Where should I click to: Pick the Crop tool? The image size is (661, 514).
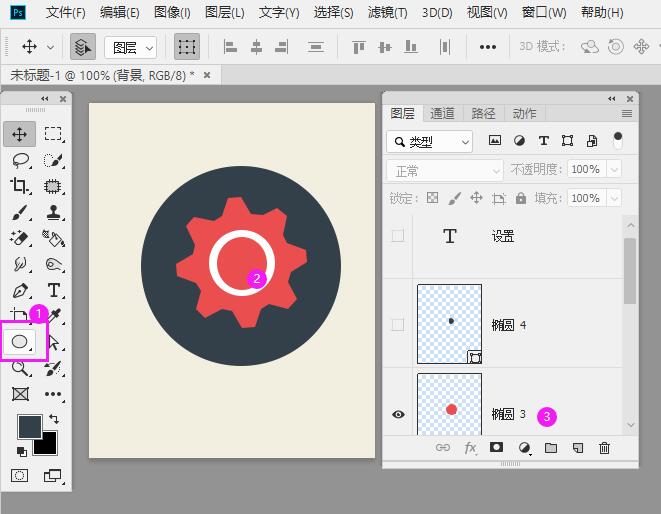tap(20, 186)
